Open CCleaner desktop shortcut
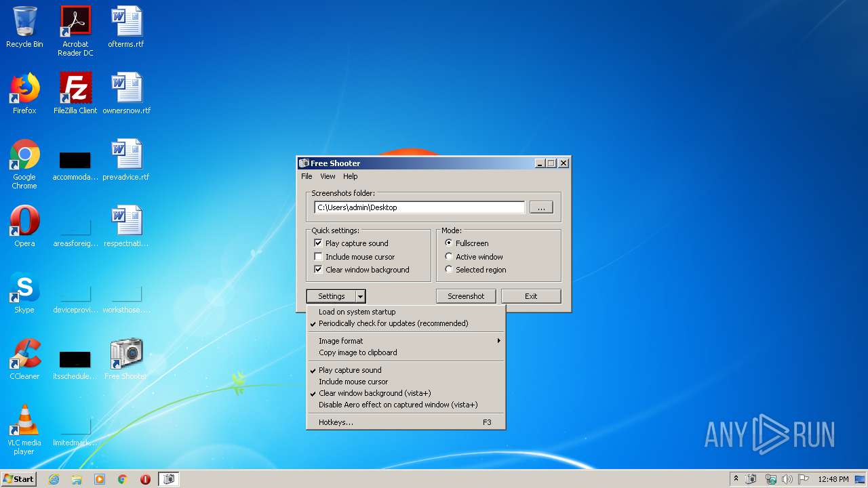The width and height of the screenshot is (868, 488). (x=24, y=359)
